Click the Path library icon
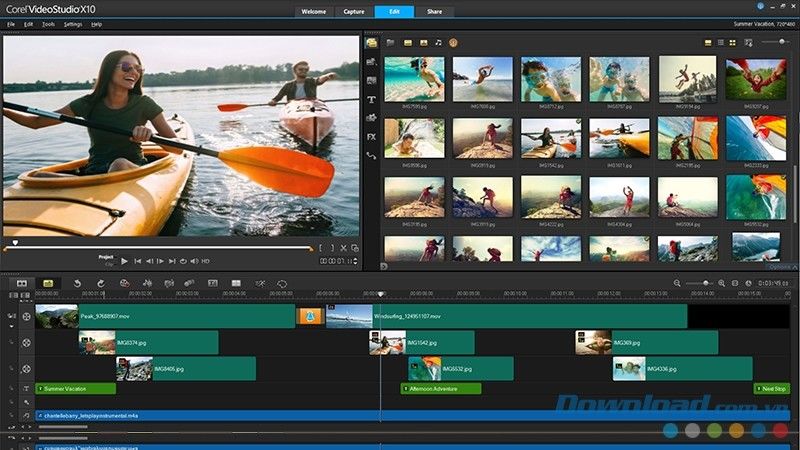The height and width of the screenshot is (450, 800). 371,155
